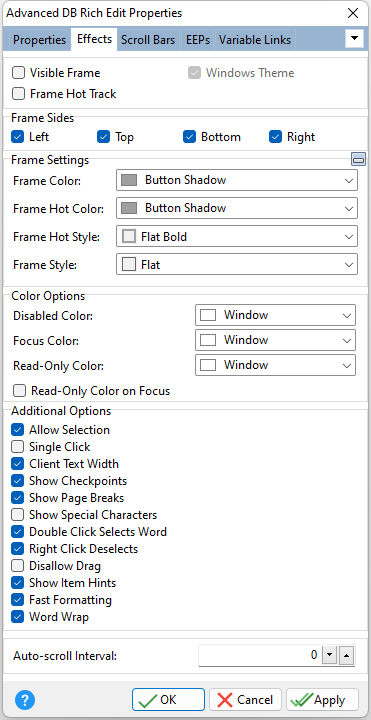371x720 pixels.
Task: Uncheck the Top frame side
Action: [103, 137]
